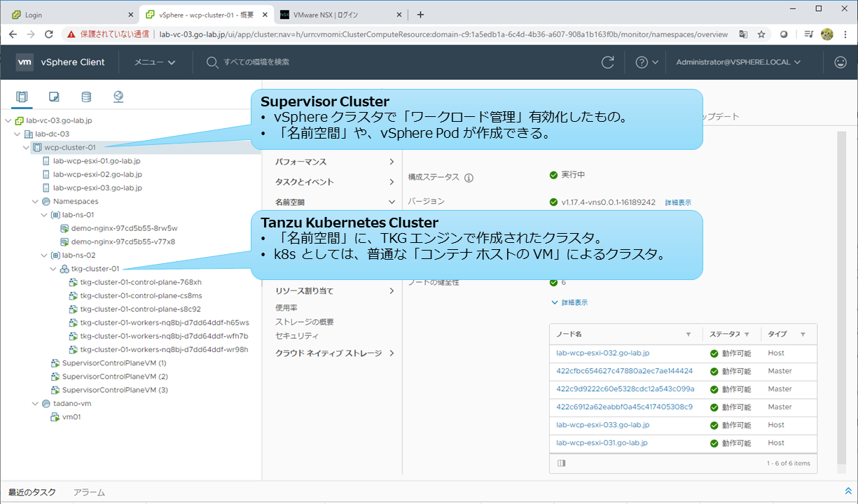Collapse the lab-vc-03.go-lab.jp tree node
Viewport: 858px width, 504px height.
(8, 120)
